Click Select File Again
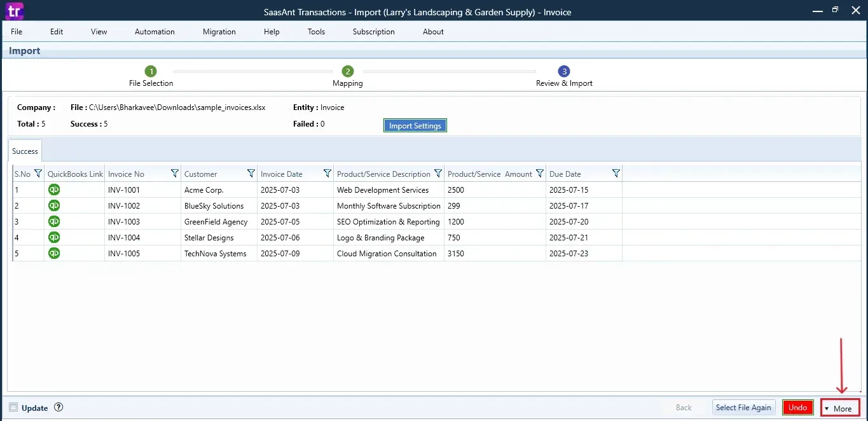Viewport: 868px width, 421px height. click(x=743, y=408)
